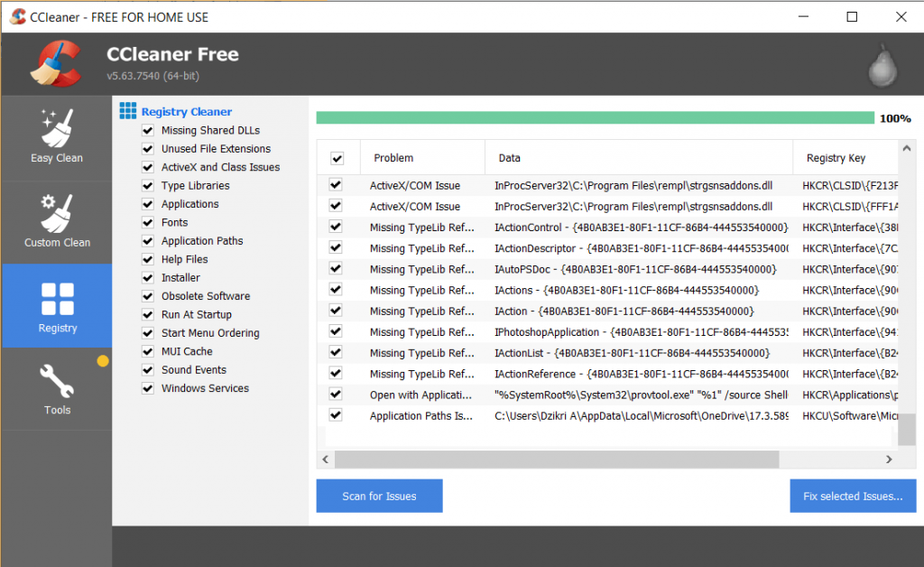Uncheck Missing Shared DLLs
This screenshot has height=567, width=924.
pyautogui.click(x=147, y=130)
